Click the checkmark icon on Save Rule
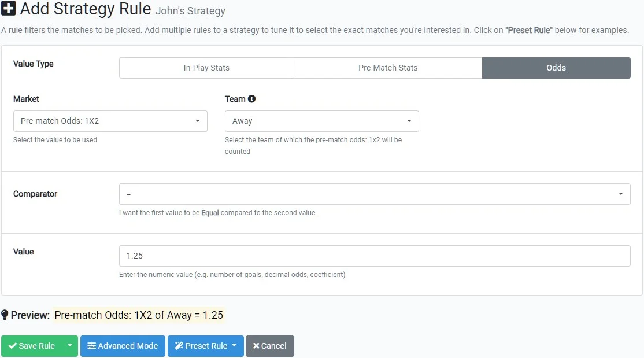Screen dimensions: 644x358 point(14,346)
